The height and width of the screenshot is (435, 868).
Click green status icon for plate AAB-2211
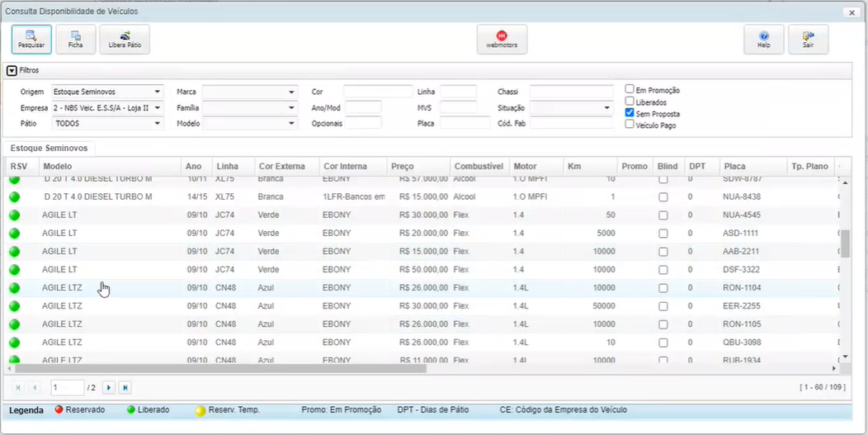pos(14,252)
